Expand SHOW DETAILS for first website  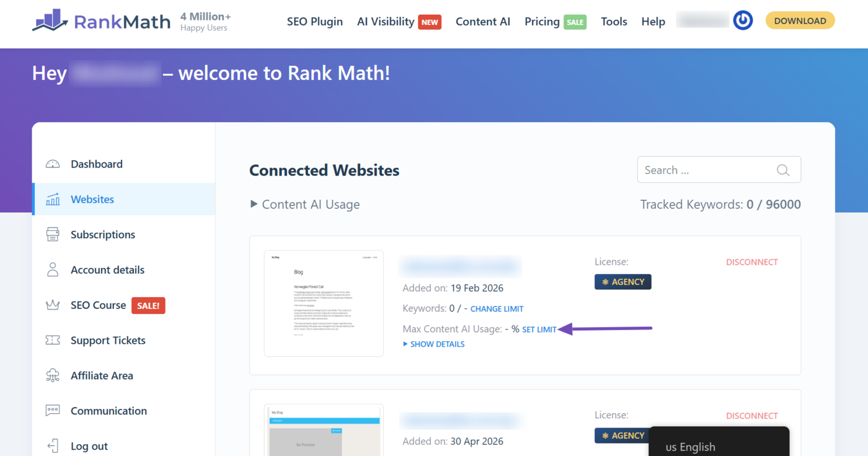(x=433, y=344)
